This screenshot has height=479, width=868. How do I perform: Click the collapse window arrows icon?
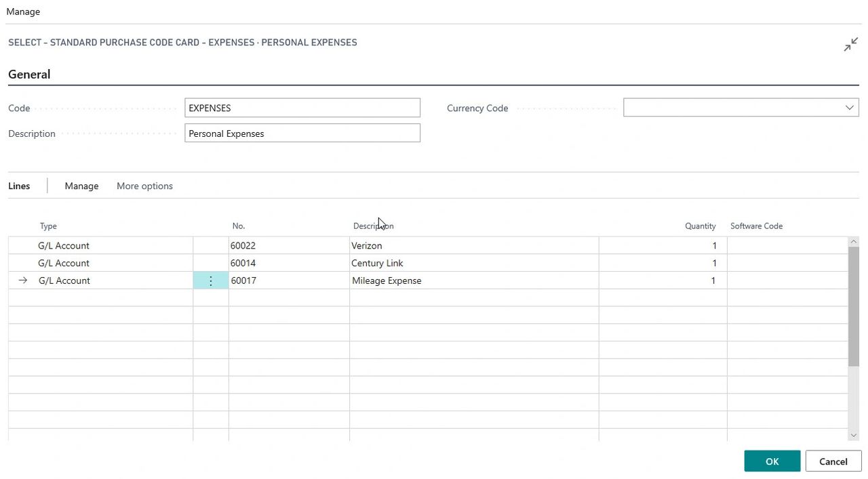pyautogui.click(x=850, y=45)
